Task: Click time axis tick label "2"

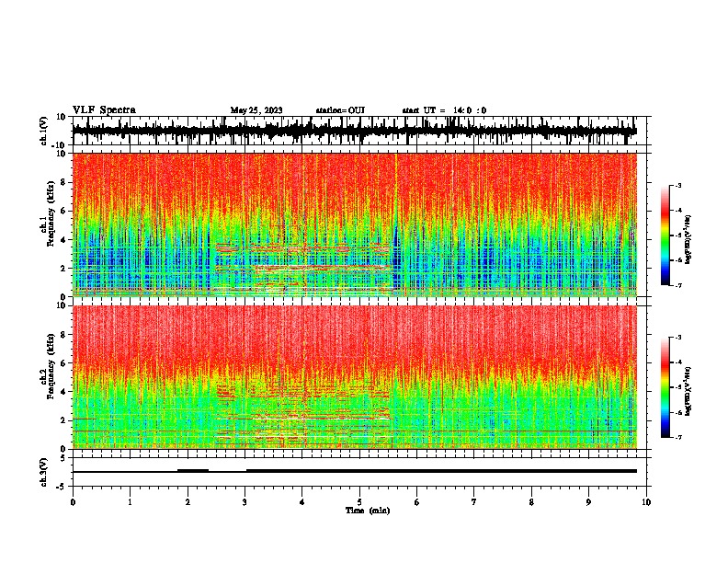Action: pos(188,502)
